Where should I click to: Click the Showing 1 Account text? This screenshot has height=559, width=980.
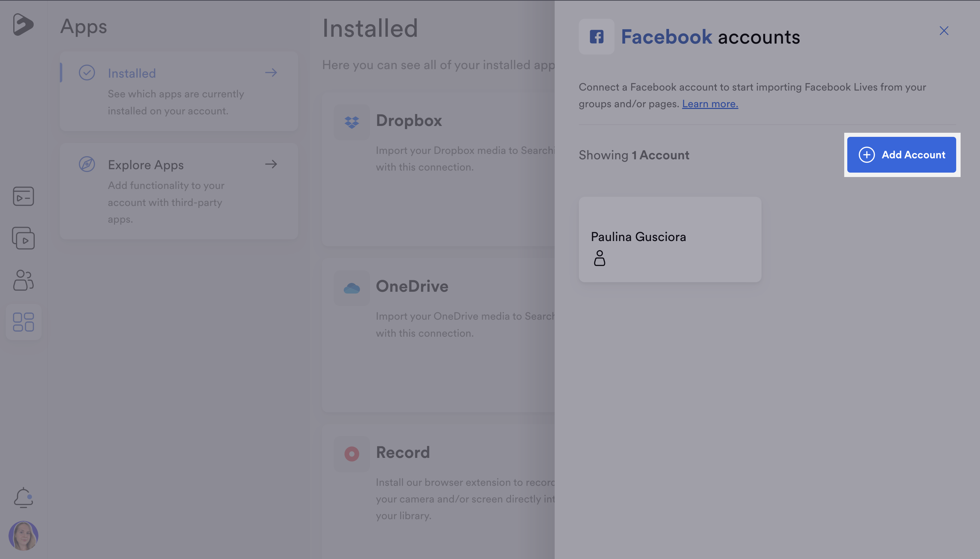[x=634, y=155]
